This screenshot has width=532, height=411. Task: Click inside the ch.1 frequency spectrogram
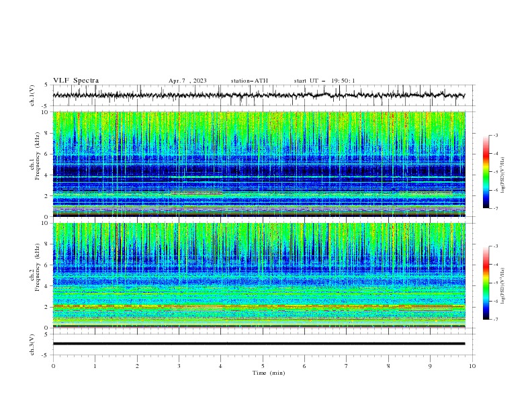(x=259, y=164)
